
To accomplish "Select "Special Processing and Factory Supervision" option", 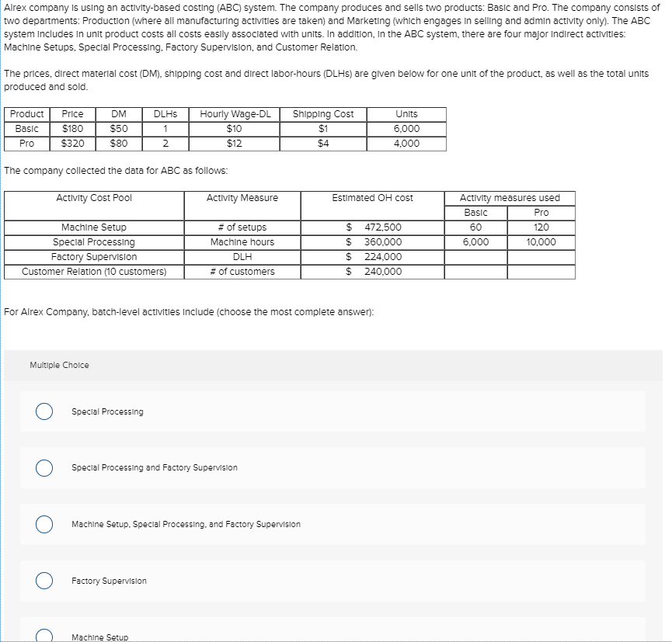I will (44, 468).
